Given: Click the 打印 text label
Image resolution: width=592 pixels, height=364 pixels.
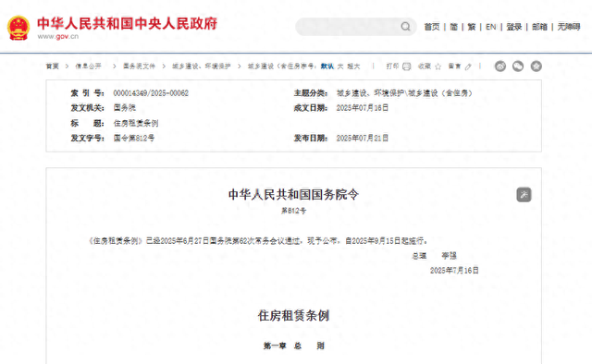Looking at the screenshot, I should click(x=392, y=67).
